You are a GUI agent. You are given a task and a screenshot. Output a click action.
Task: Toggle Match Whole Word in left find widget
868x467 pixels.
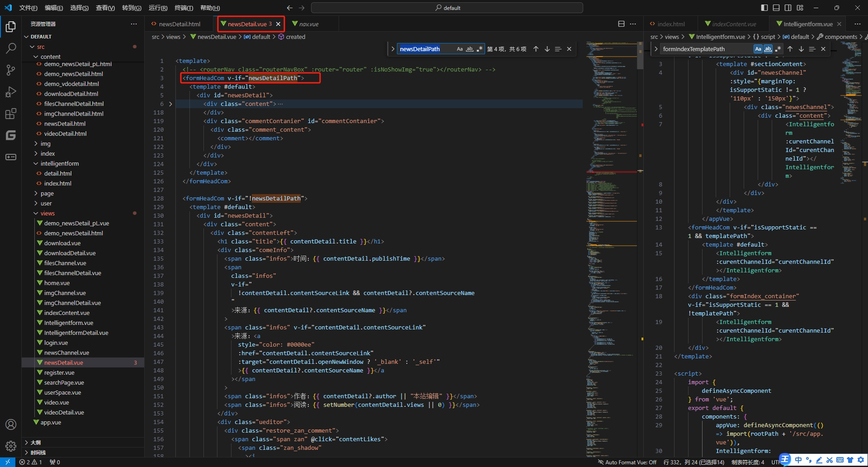470,49
